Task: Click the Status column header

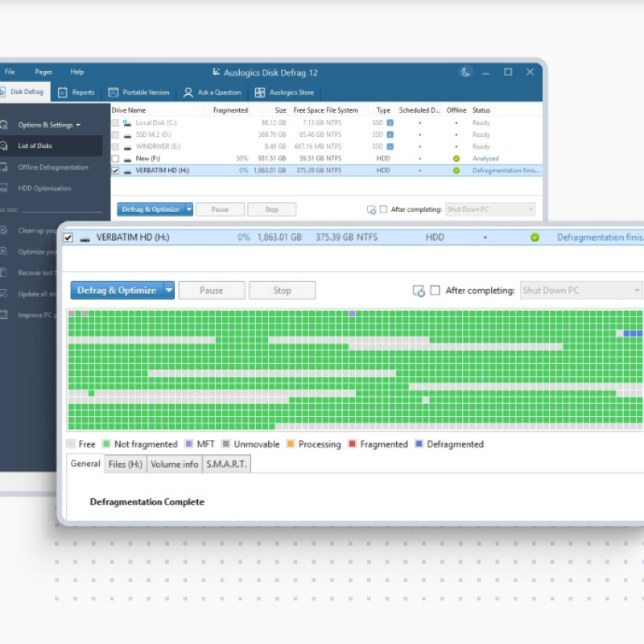Action: pos(481,110)
